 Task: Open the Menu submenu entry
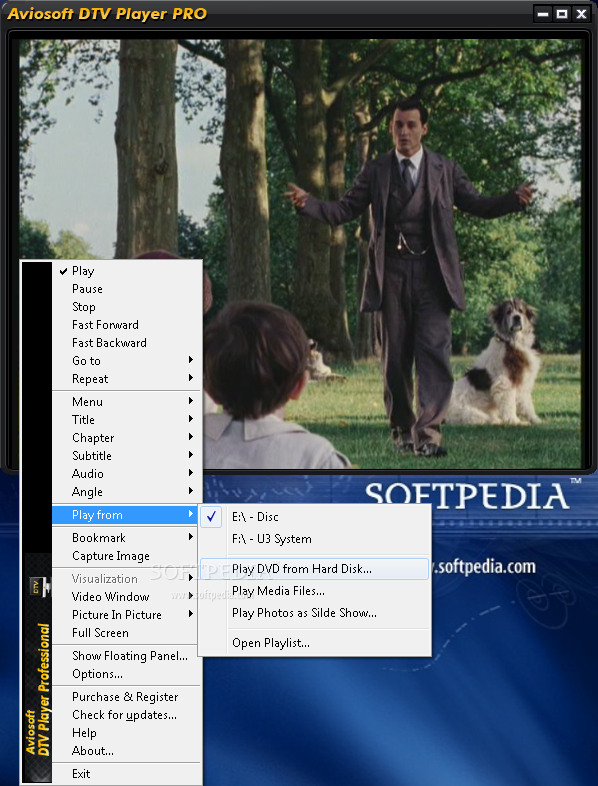coord(126,402)
